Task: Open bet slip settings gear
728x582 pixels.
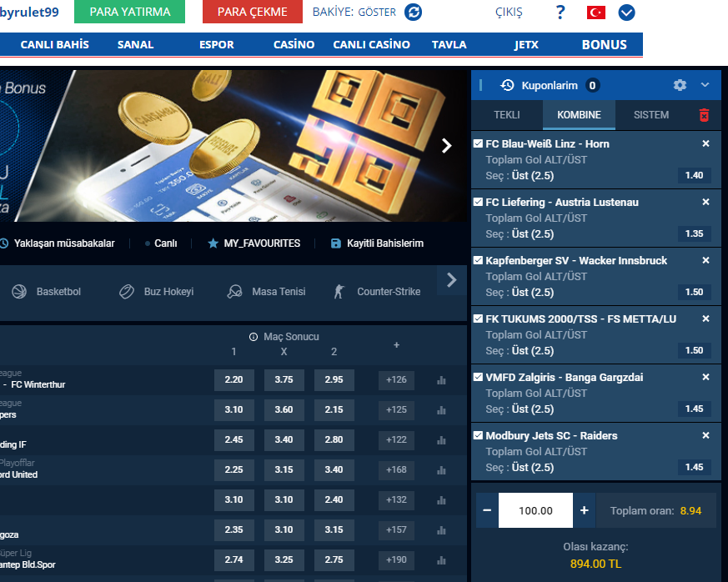Action: tap(680, 85)
